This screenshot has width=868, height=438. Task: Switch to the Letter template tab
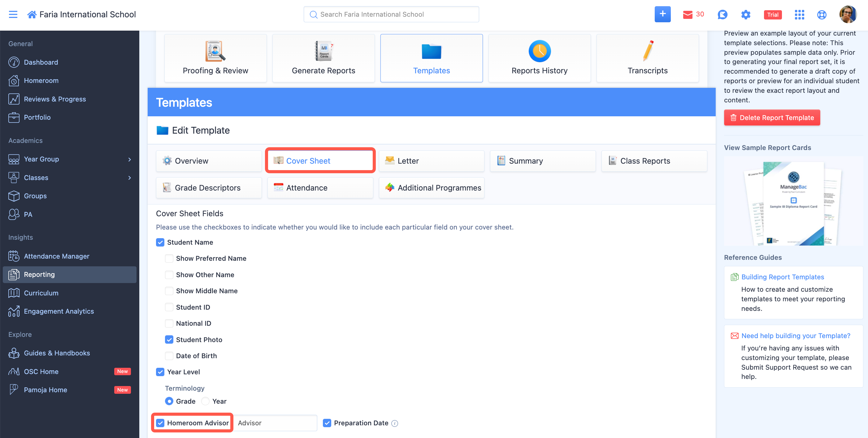[x=431, y=161]
